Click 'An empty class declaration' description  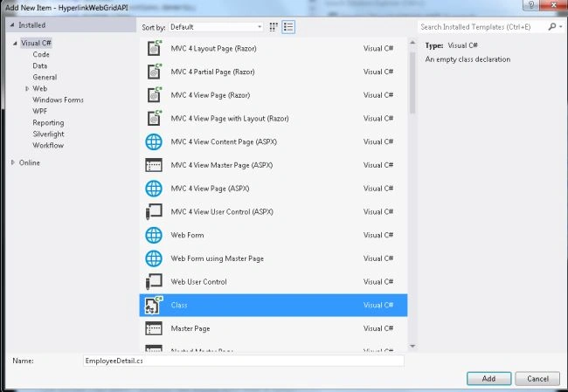tap(468, 59)
